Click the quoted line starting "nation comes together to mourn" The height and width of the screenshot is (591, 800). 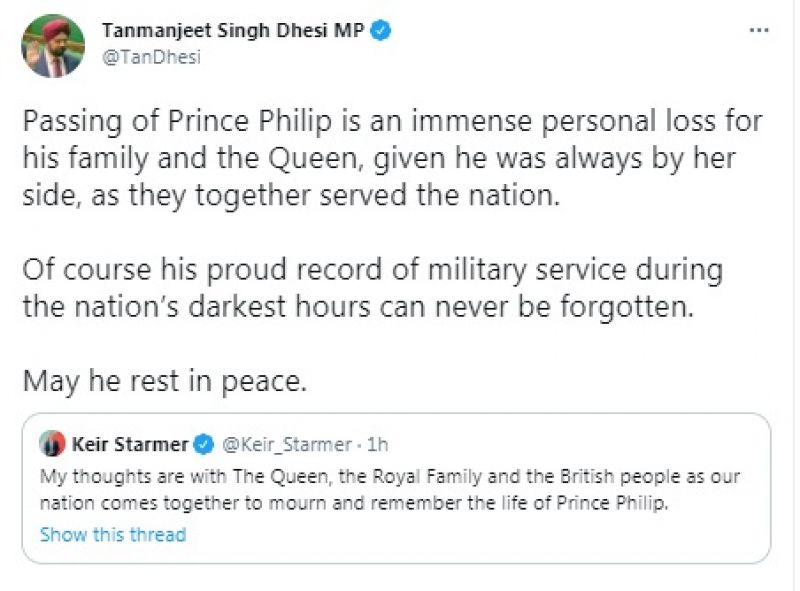tap(353, 503)
